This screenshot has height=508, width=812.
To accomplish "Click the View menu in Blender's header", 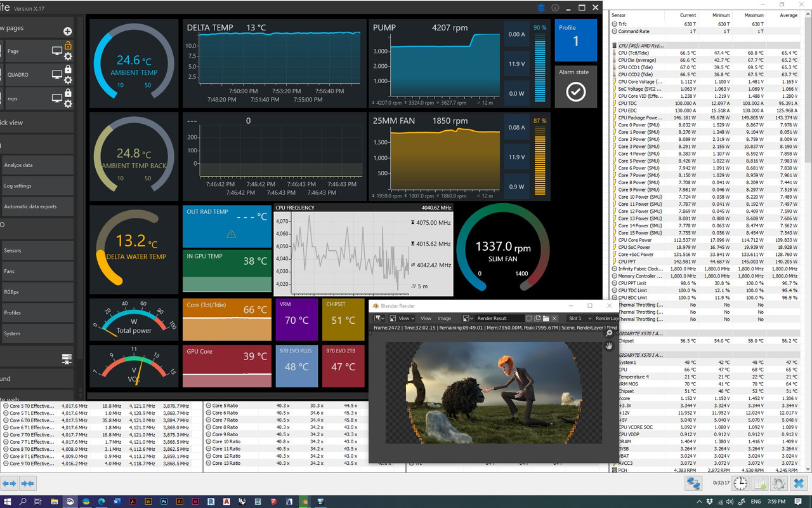I will pyautogui.click(x=426, y=318).
